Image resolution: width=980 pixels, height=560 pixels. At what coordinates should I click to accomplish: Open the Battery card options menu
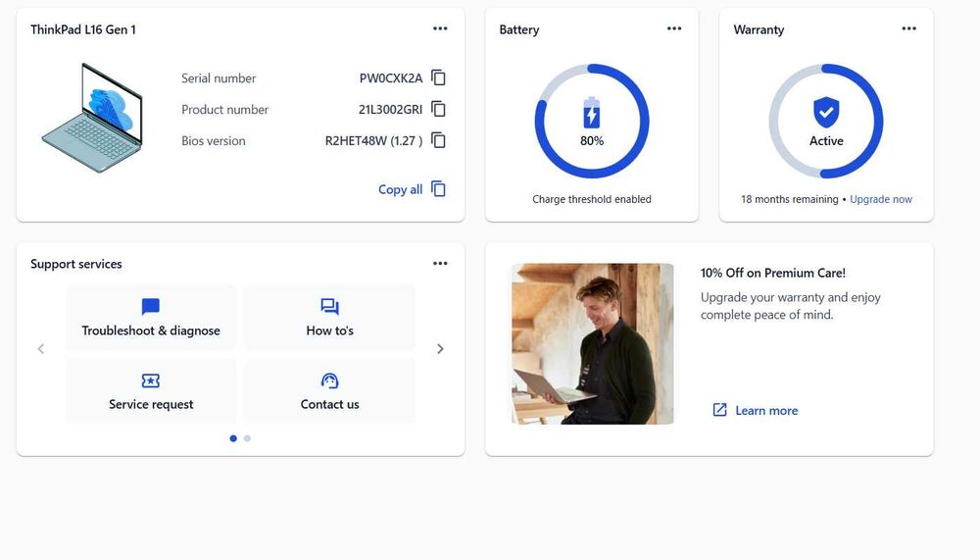[674, 28]
